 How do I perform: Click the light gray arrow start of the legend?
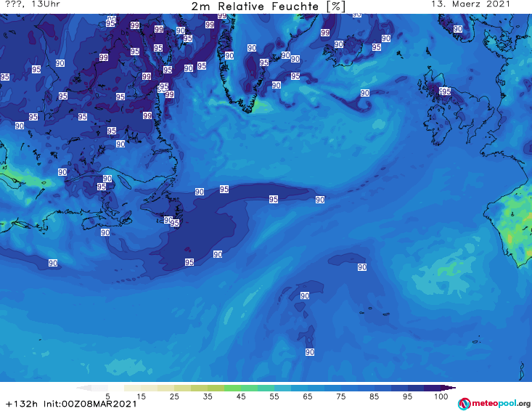(x=83, y=388)
